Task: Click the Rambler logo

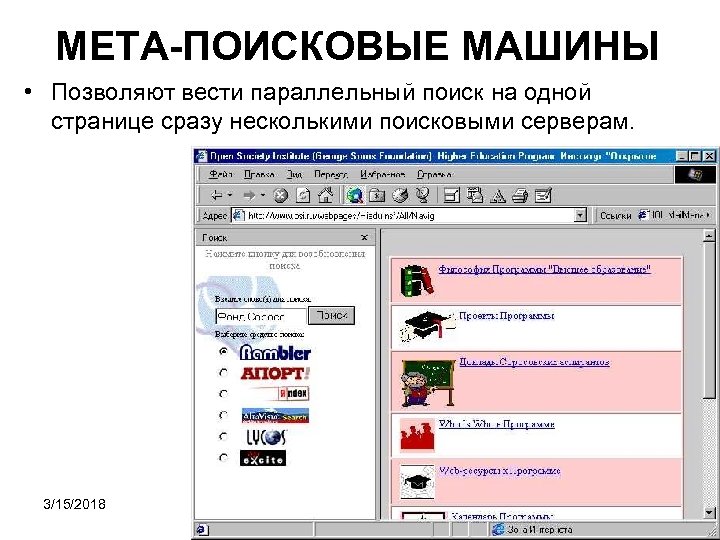Action: pyautogui.click(x=275, y=353)
